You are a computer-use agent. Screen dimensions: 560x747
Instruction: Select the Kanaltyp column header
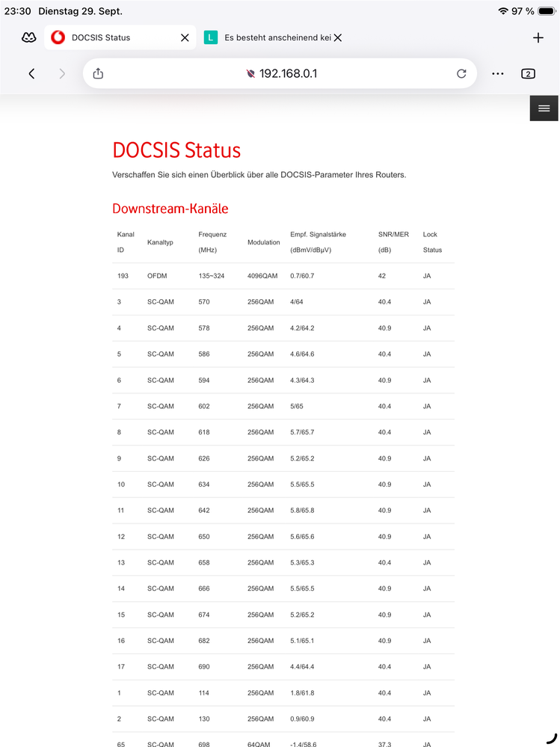pos(160,242)
